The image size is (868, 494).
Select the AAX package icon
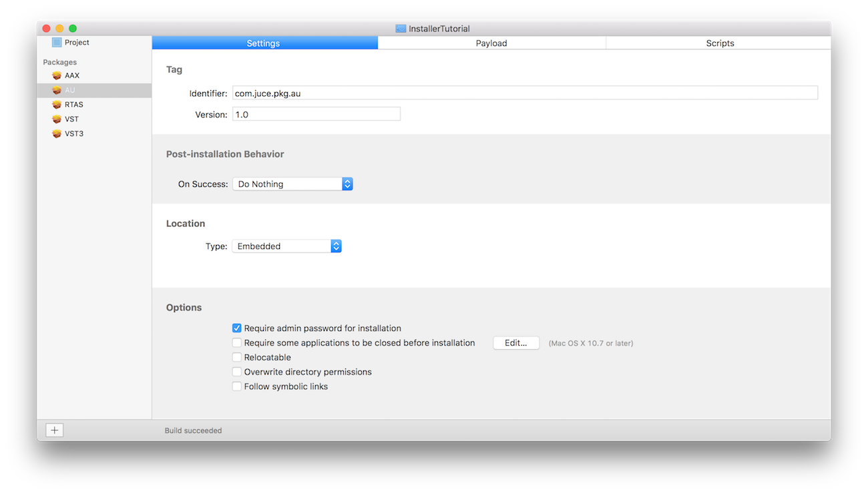click(x=57, y=75)
